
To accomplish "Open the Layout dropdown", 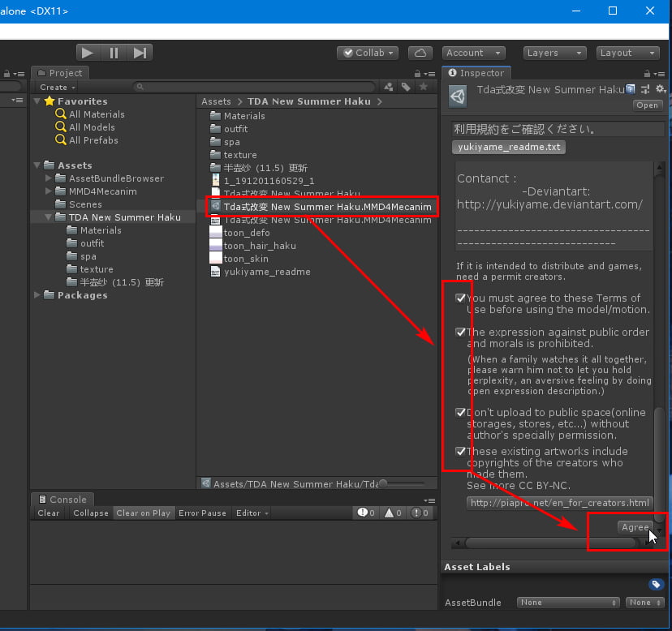I will pyautogui.click(x=627, y=52).
